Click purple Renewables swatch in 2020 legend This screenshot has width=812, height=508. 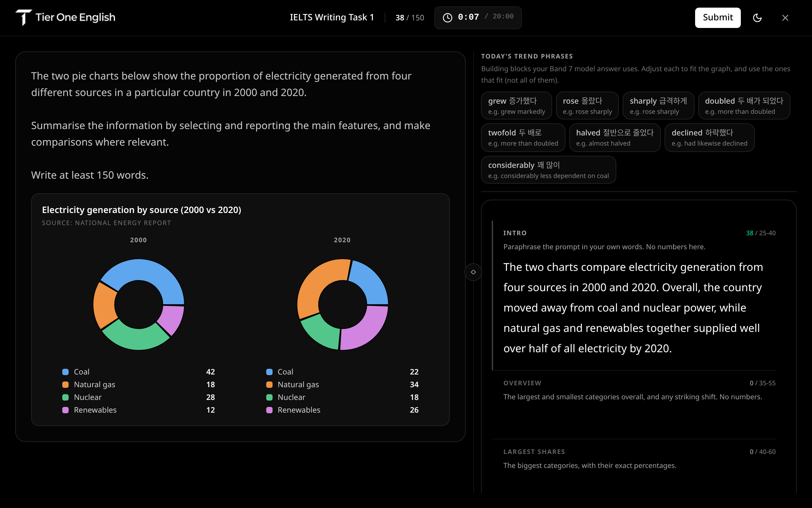[x=269, y=410]
